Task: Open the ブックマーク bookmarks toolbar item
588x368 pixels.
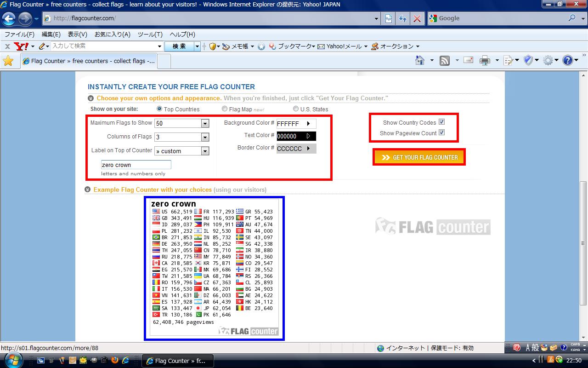Action: [292, 46]
